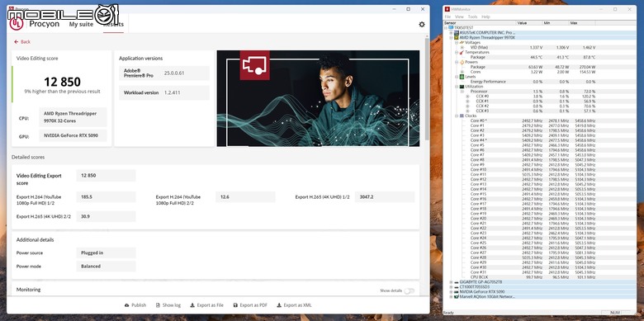Click the Show log button
This screenshot has height=321, width=644.
point(168,305)
